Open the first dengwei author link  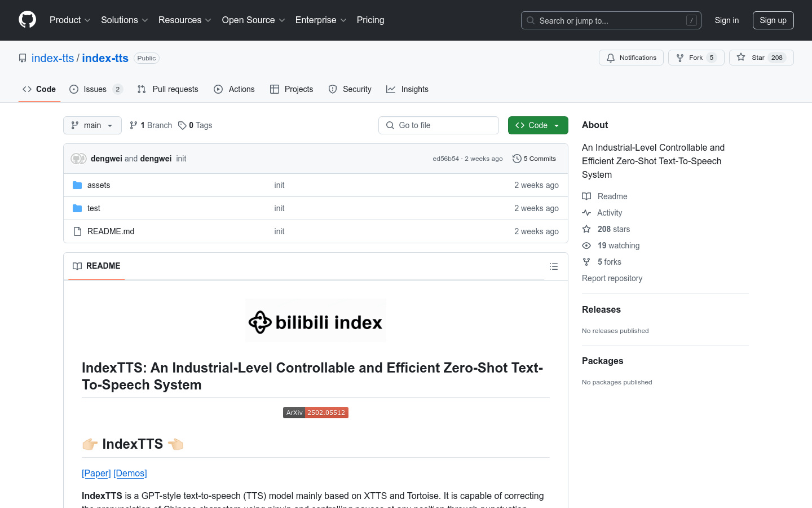(x=107, y=159)
